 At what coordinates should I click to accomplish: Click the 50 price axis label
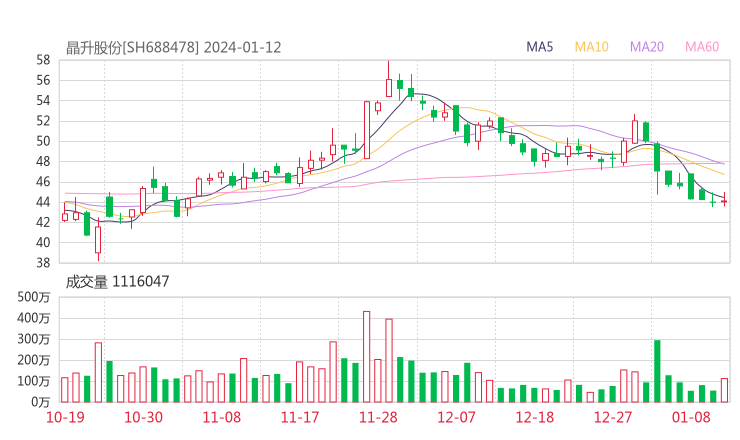[43, 141]
